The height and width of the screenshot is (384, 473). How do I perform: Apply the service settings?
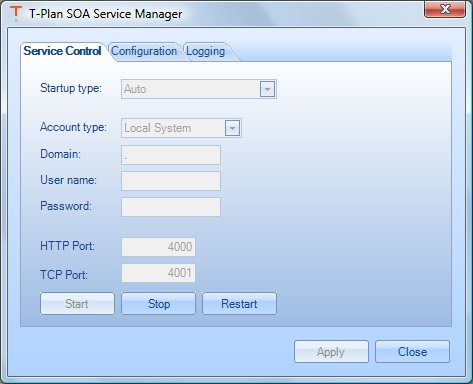coord(331,352)
